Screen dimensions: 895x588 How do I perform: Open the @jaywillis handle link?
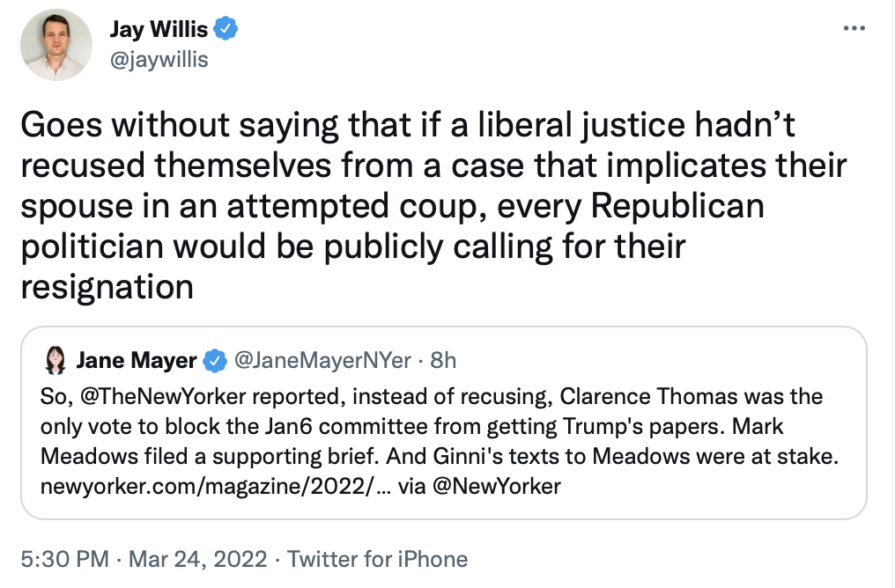coord(159,59)
